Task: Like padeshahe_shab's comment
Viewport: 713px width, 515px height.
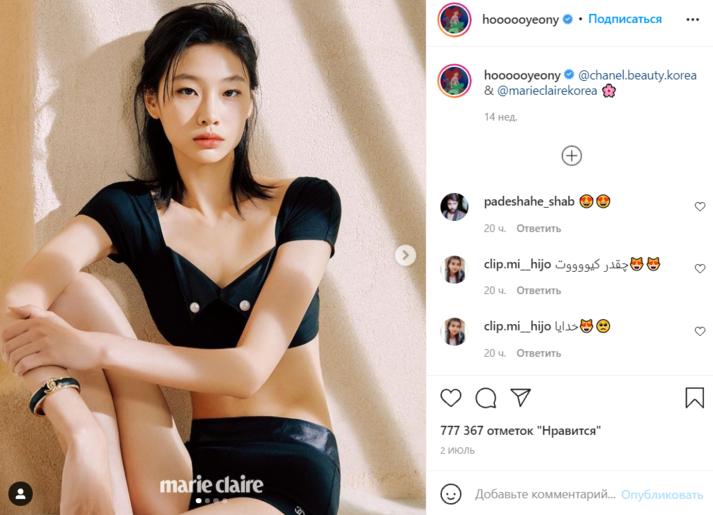Action: (700, 206)
